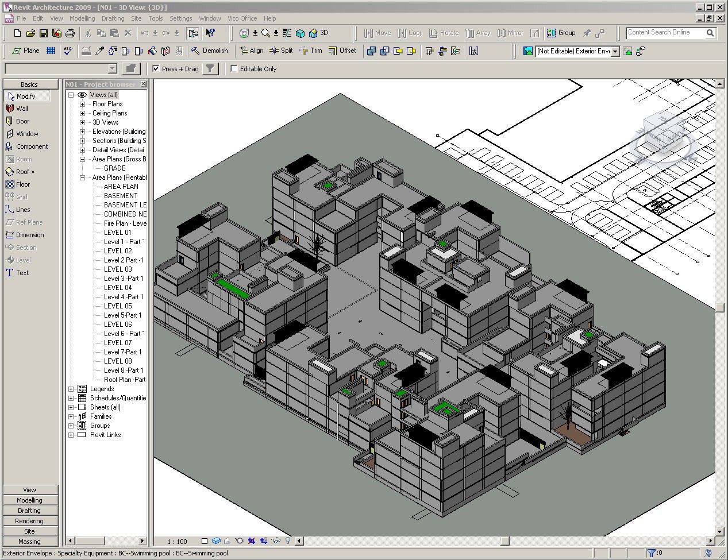Open the Settings menu
728x560 pixels.
(180, 18)
